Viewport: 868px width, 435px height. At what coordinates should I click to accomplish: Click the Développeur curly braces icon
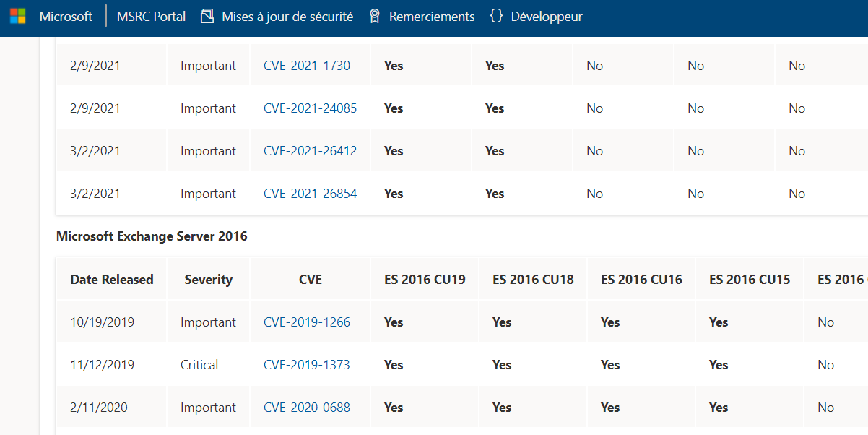tap(496, 16)
